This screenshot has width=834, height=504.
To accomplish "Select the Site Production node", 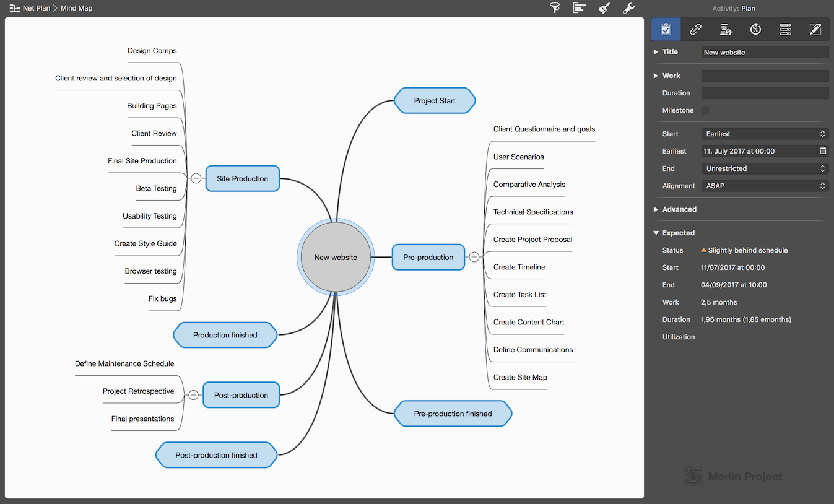I will click(x=242, y=178).
